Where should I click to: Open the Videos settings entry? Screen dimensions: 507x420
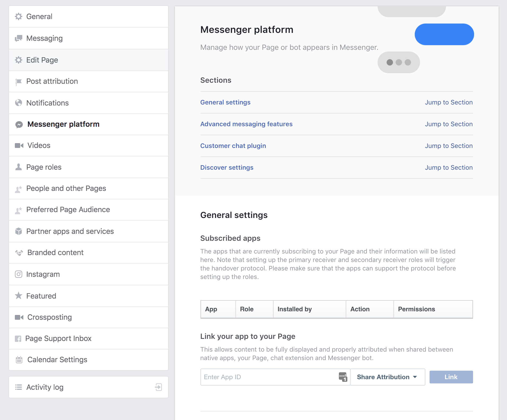[89, 146]
